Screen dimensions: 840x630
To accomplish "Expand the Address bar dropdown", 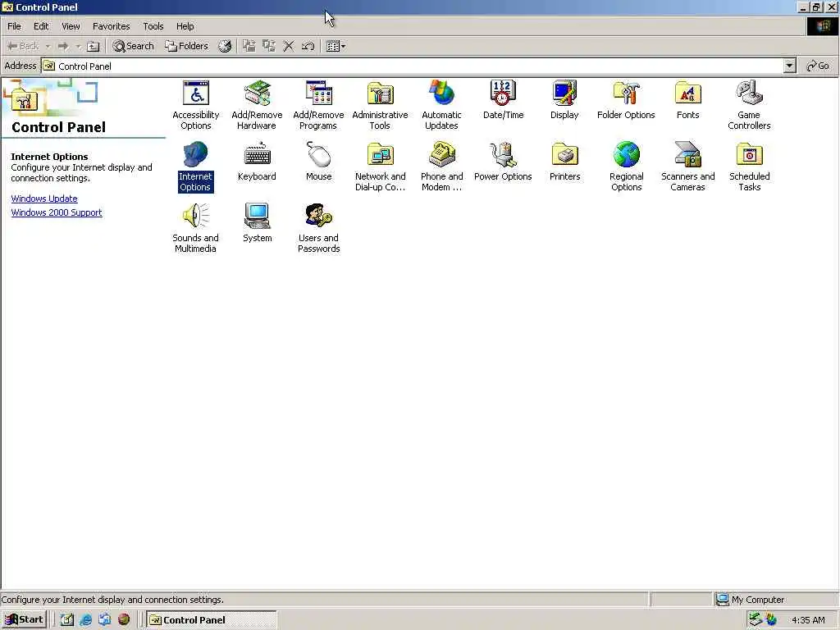I will click(x=789, y=66).
